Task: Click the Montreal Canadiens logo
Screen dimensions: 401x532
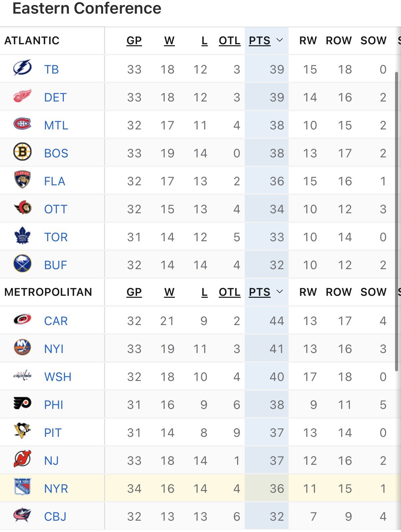Action: click(22, 124)
